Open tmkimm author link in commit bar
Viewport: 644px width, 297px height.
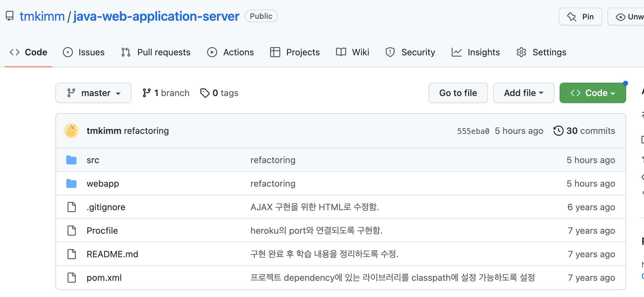click(x=104, y=131)
